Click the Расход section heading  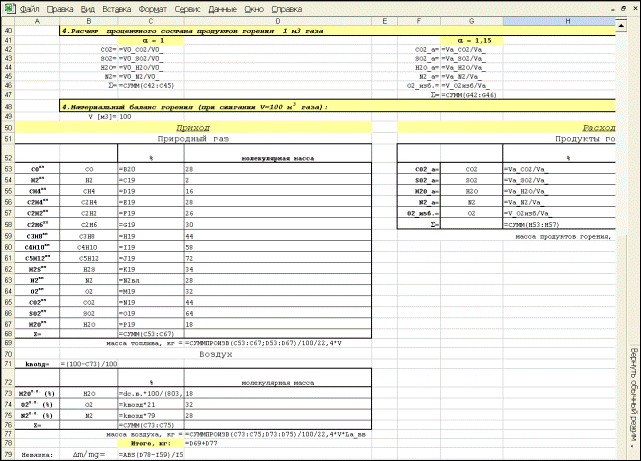599,128
